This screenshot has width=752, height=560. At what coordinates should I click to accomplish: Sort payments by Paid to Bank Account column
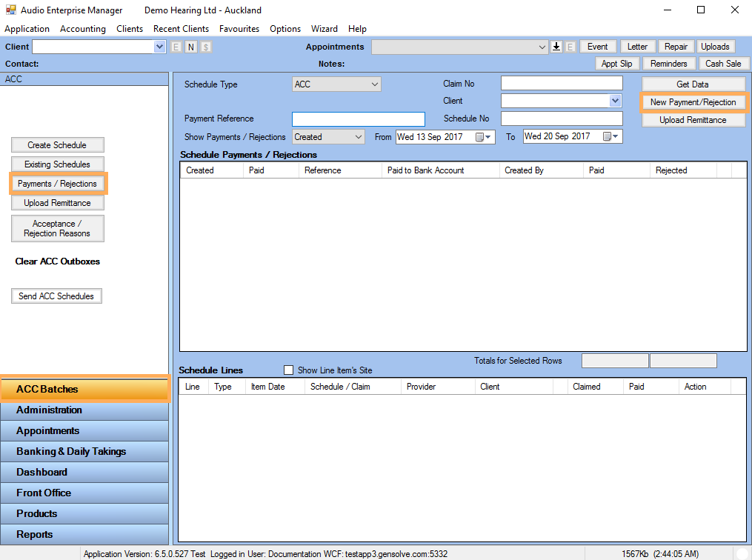(x=440, y=170)
